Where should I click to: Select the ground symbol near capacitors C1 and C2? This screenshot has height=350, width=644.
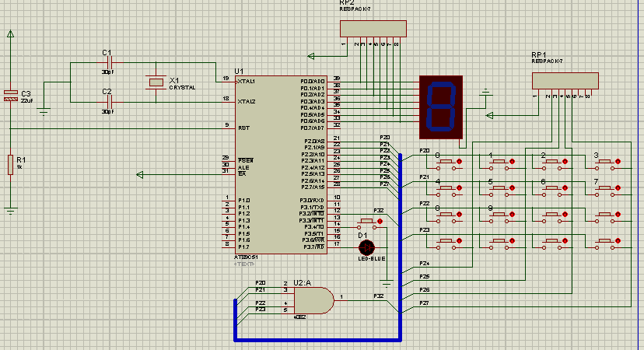[44, 111]
